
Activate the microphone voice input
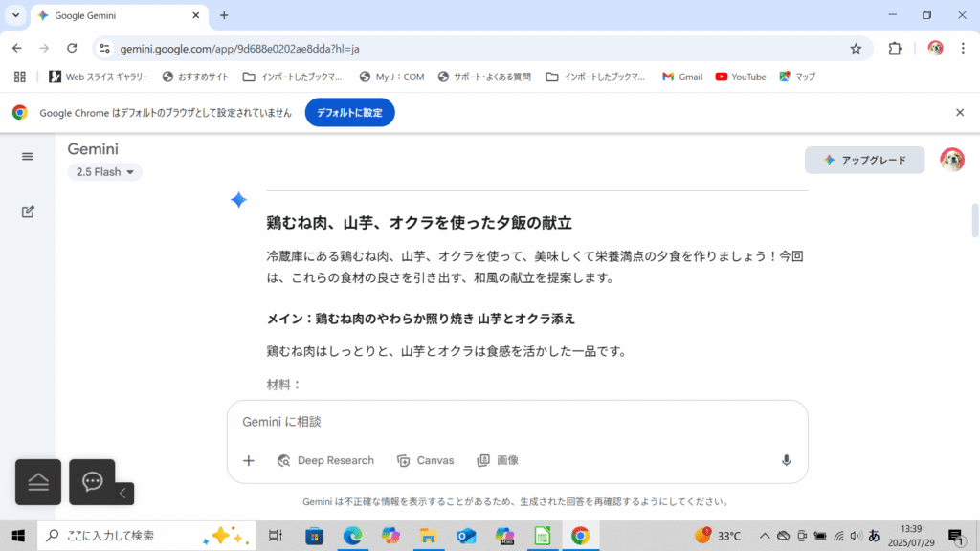[787, 460]
